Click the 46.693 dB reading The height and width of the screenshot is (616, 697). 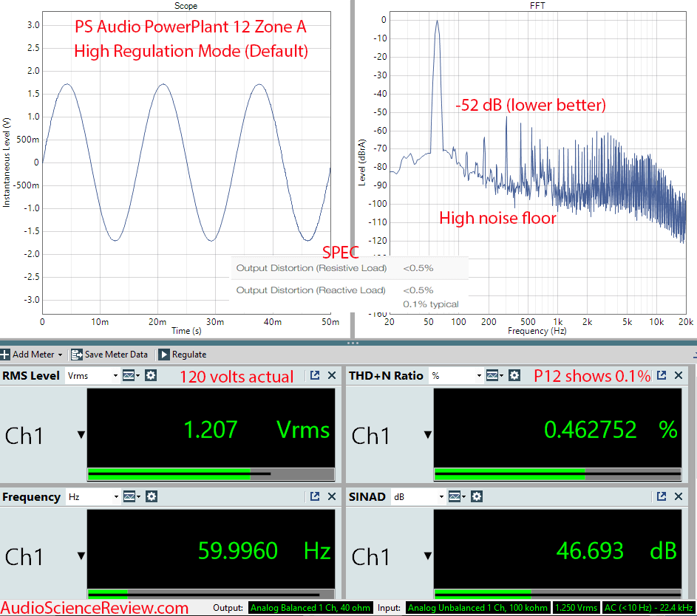(x=616, y=551)
